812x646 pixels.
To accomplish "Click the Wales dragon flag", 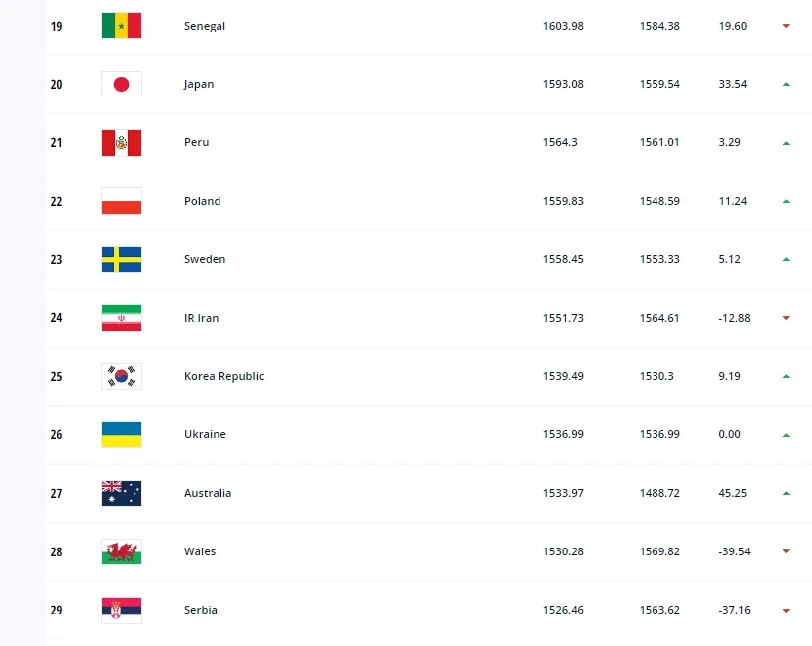I will [x=121, y=551].
